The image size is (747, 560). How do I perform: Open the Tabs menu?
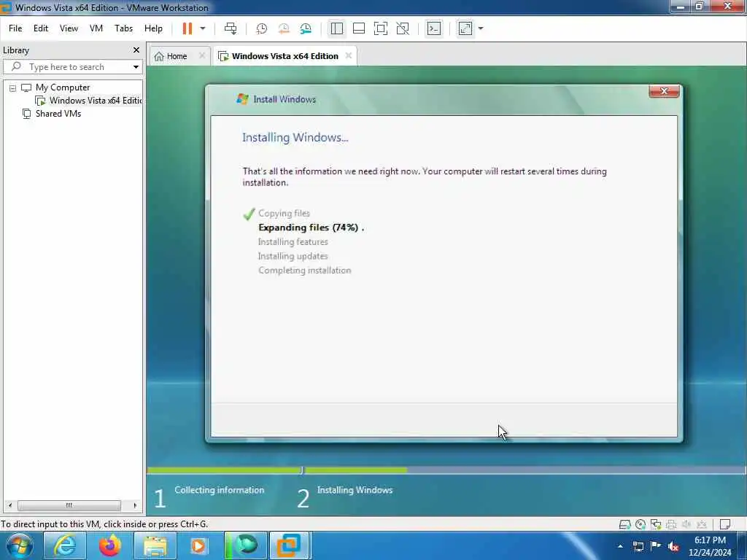[123, 28]
